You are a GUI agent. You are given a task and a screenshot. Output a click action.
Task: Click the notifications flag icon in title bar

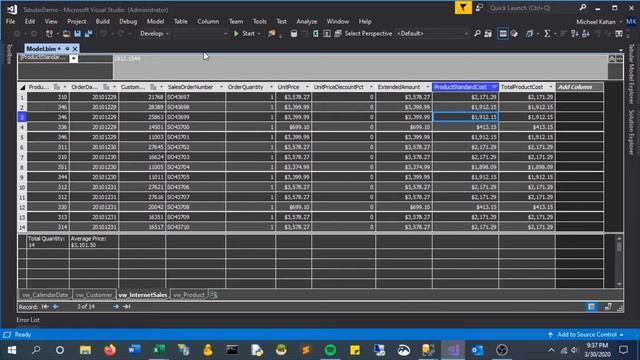coord(463,8)
